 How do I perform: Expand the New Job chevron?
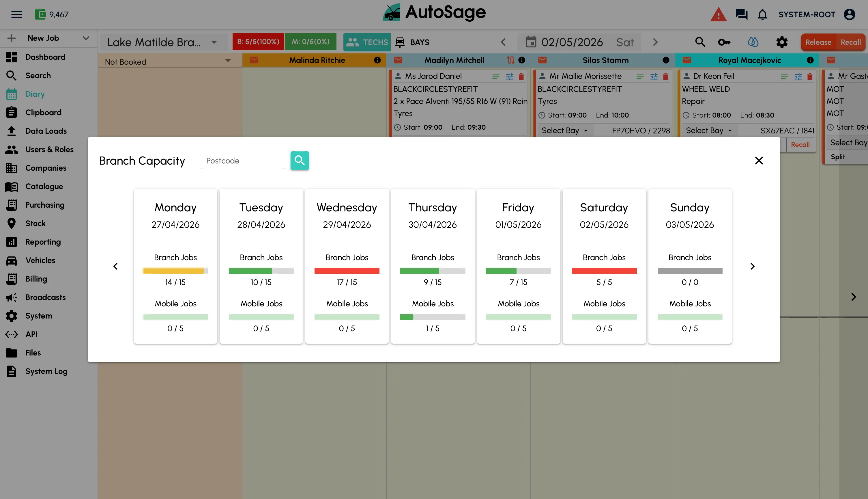pyautogui.click(x=86, y=38)
